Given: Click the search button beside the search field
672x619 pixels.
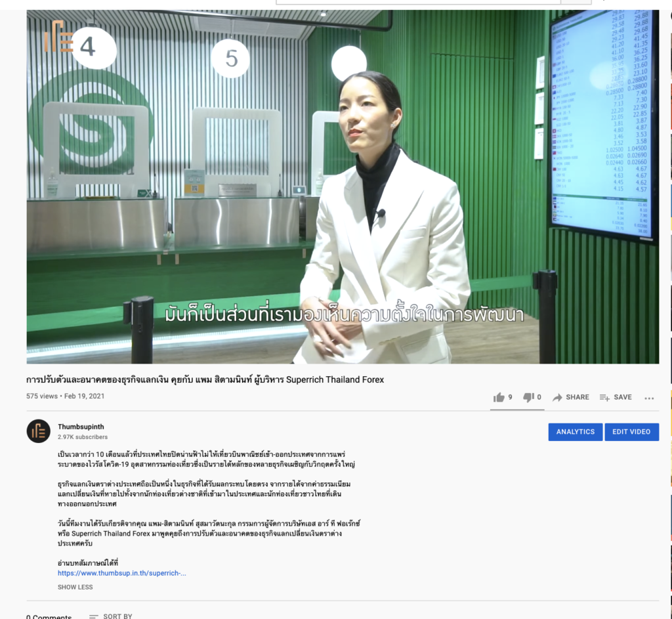Looking at the screenshot, I should coord(576,2).
